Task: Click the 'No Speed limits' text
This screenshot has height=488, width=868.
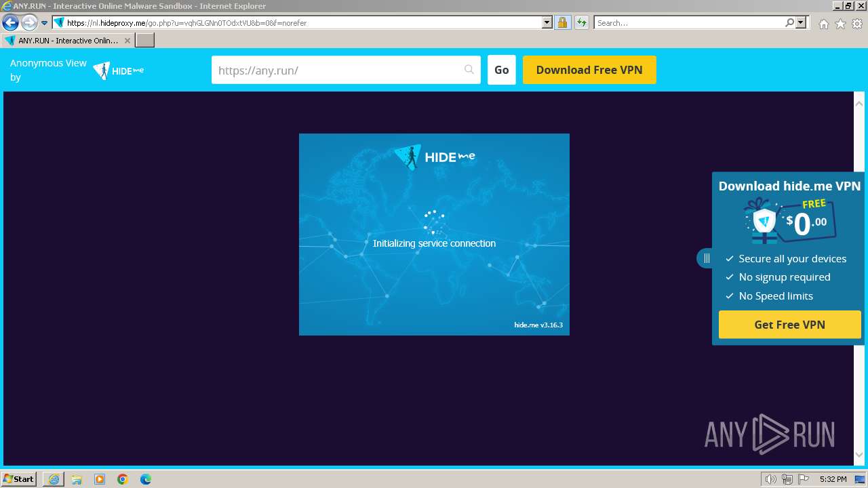Action: coord(776,296)
